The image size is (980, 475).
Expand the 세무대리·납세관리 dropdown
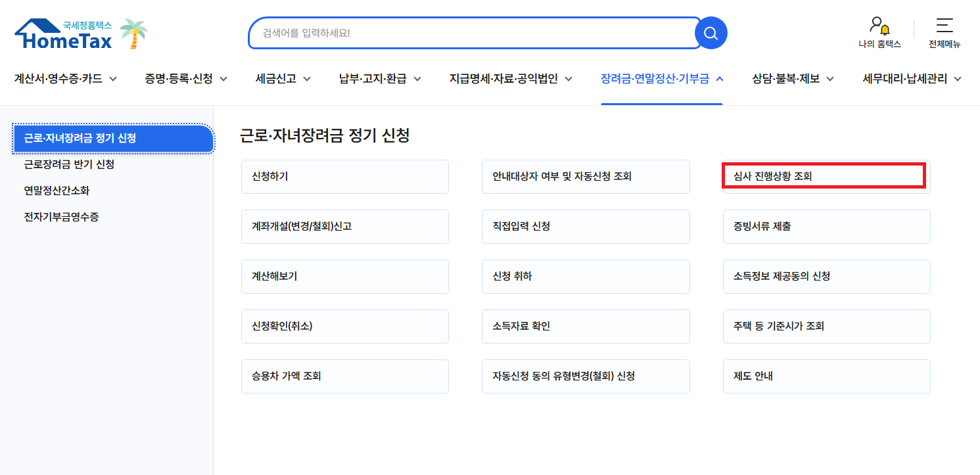click(909, 78)
